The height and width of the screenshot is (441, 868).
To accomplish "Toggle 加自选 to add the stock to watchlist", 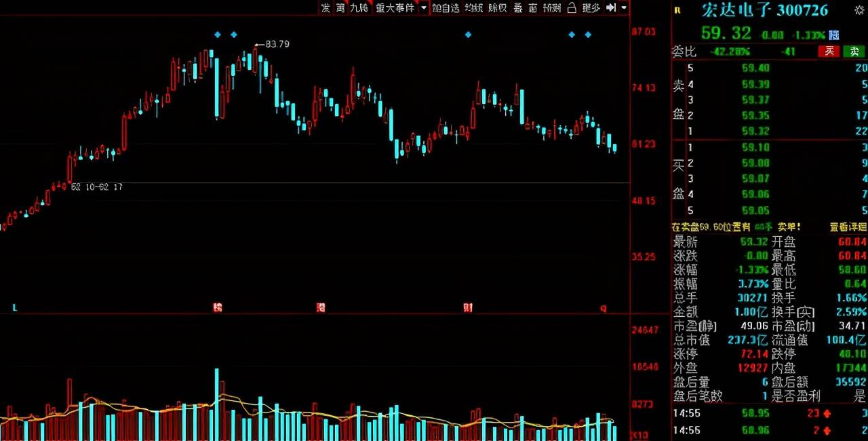I will 446,7.
